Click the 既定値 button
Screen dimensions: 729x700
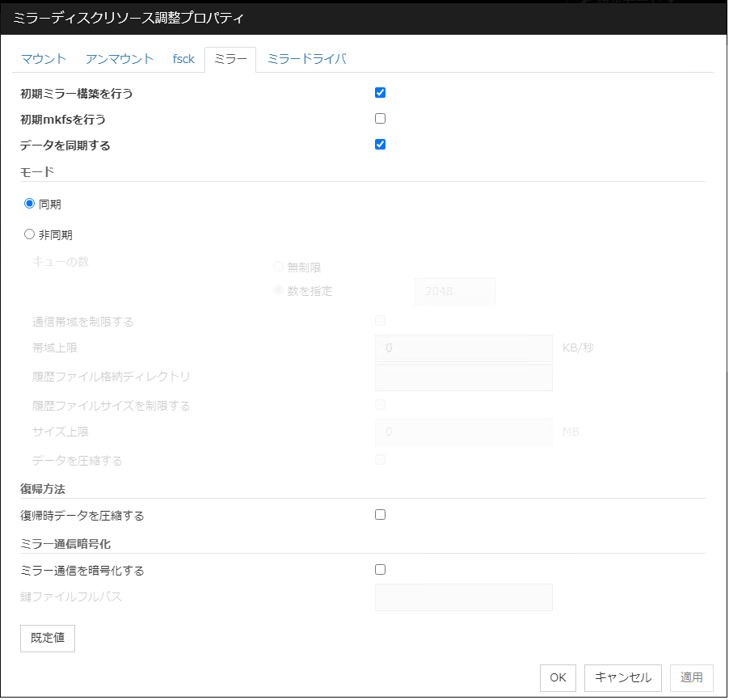point(48,638)
